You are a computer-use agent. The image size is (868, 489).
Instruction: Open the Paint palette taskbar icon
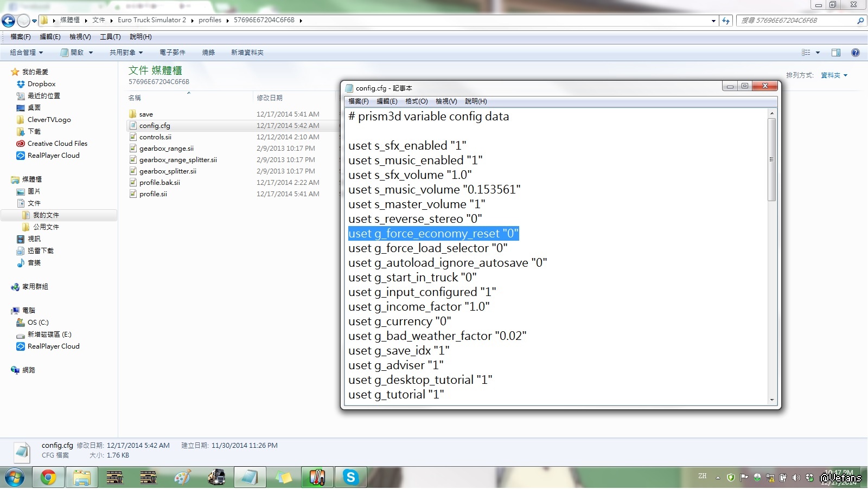(x=182, y=478)
